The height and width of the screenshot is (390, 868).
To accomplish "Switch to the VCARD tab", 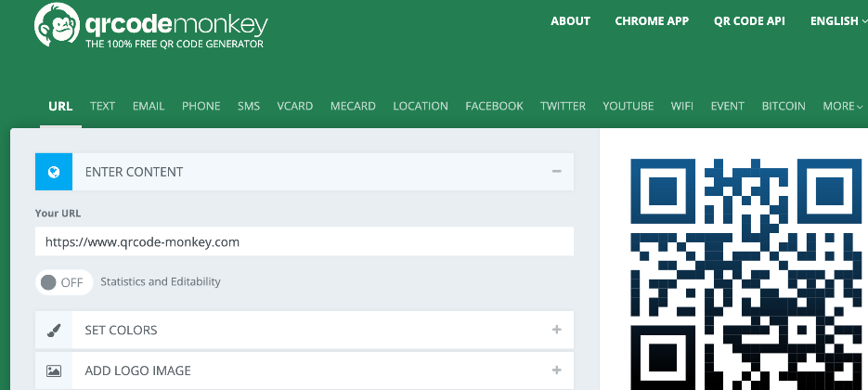I will coord(294,106).
